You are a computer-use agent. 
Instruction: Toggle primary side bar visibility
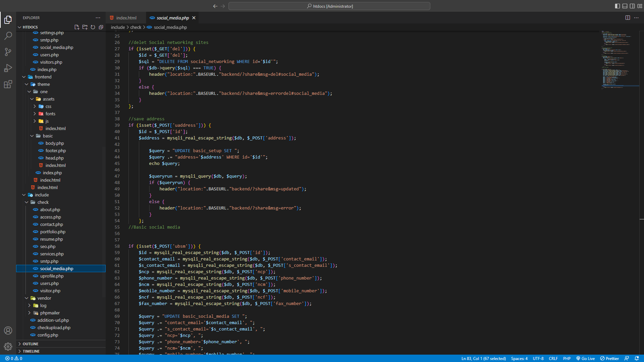(x=618, y=6)
